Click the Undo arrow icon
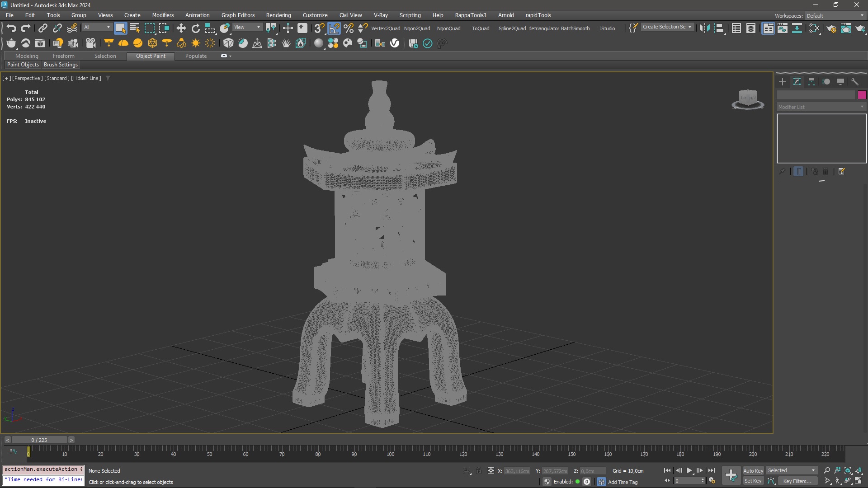Image resolution: width=868 pixels, height=488 pixels. (x=11, y=28)
